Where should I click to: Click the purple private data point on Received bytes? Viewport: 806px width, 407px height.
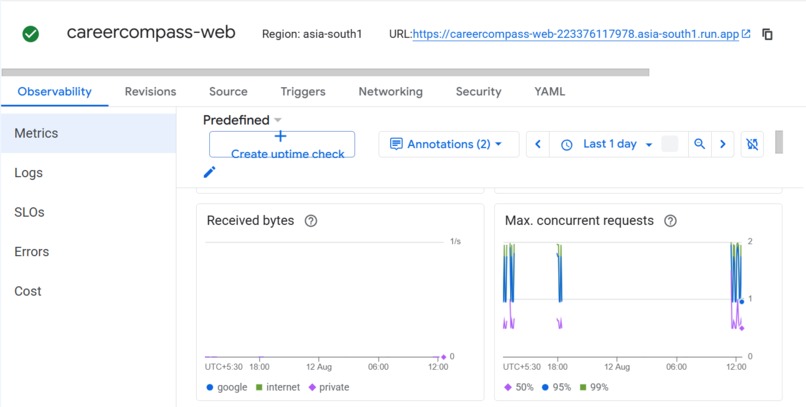pyautogui.click(x=443, y=357)
